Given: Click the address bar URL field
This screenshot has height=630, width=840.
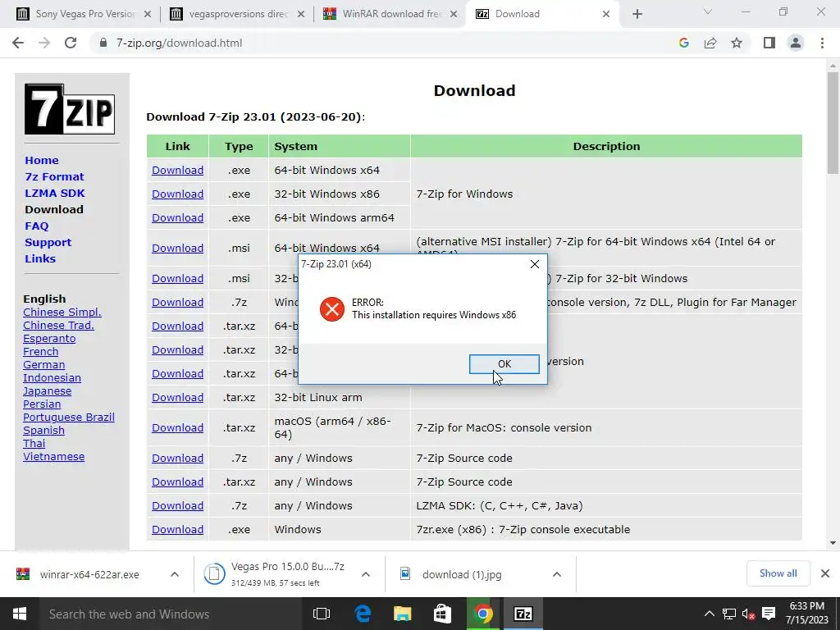Looking at the screenshot, I should coord(375,43).
